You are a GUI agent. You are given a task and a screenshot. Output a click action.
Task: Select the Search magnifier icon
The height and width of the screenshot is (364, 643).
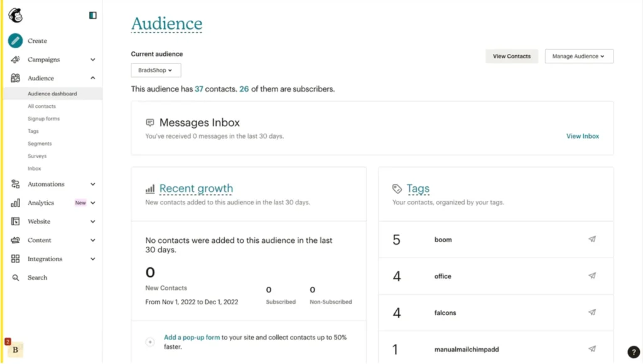click(x=14, y=277)
